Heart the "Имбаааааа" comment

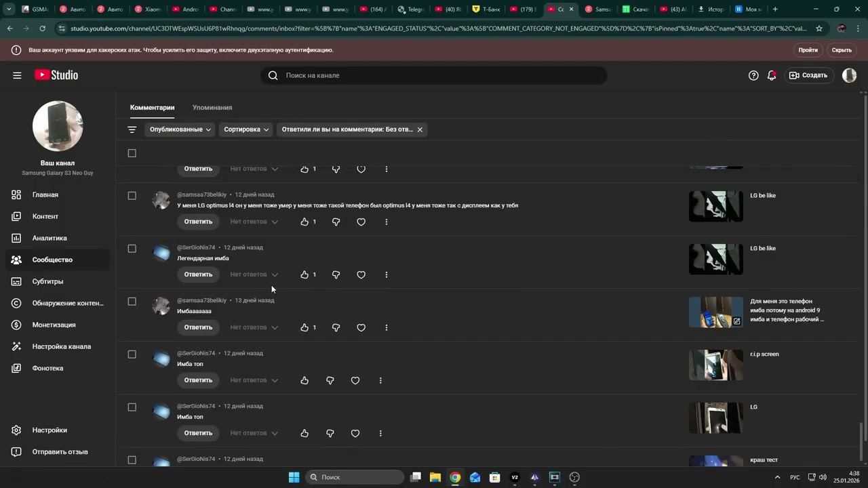[361, 327]
